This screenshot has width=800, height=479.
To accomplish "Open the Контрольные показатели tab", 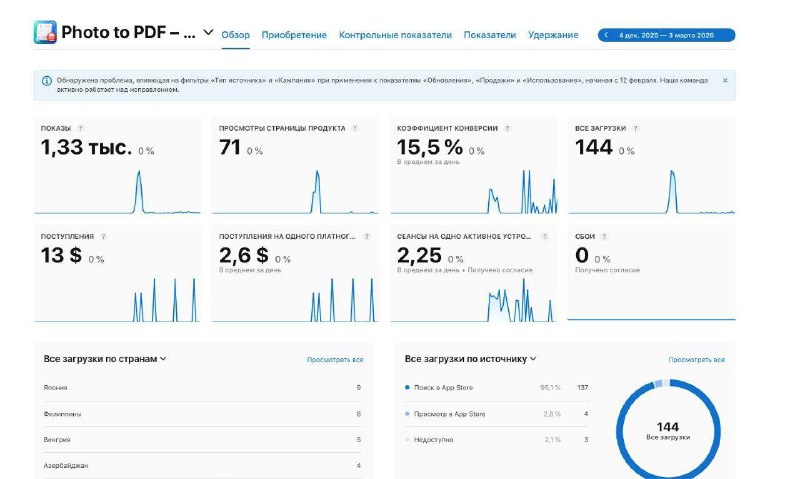I will pyautogui.click(x=395, y=35).
